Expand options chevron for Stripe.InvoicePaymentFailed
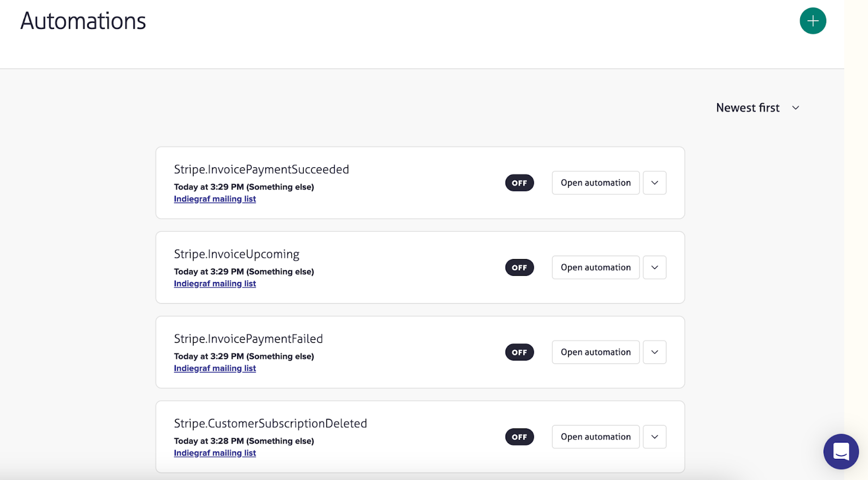Viewport: 868px width, 480px height. pyautogui.click(x=654, y=352)
